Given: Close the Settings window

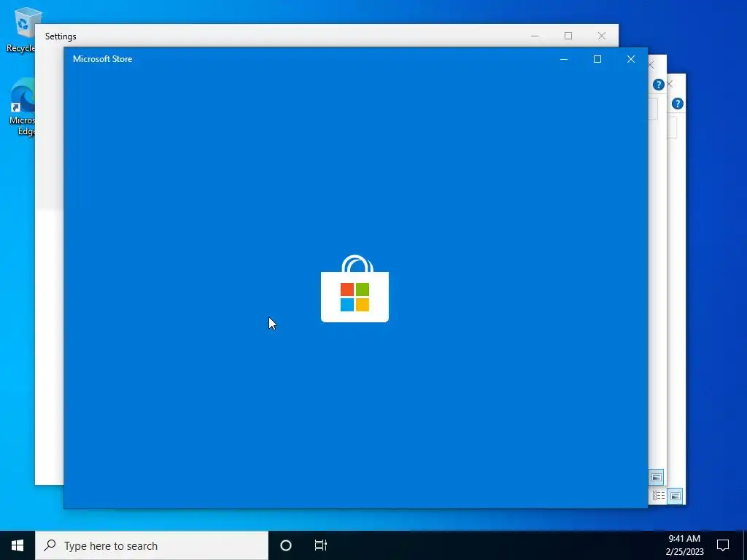Looking at the screenshot, I should (602, 36).
